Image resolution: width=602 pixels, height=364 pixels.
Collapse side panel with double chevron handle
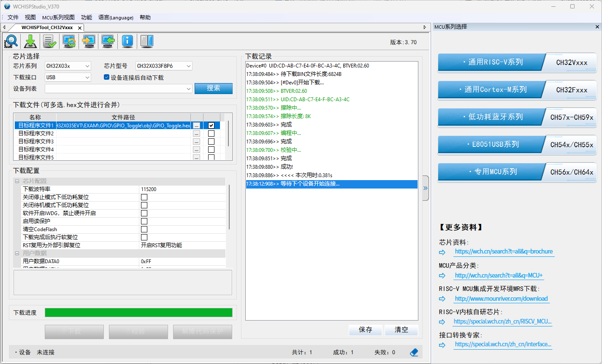coord(426,188)
